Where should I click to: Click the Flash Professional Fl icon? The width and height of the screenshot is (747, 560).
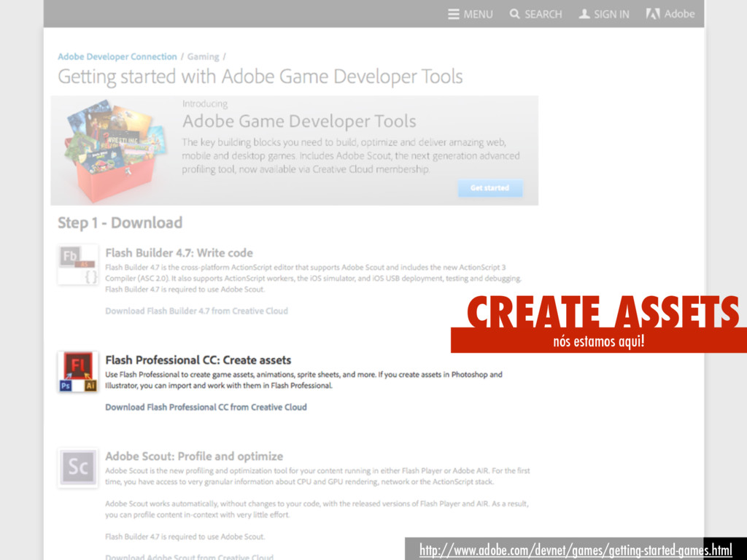tap(77, 372)
